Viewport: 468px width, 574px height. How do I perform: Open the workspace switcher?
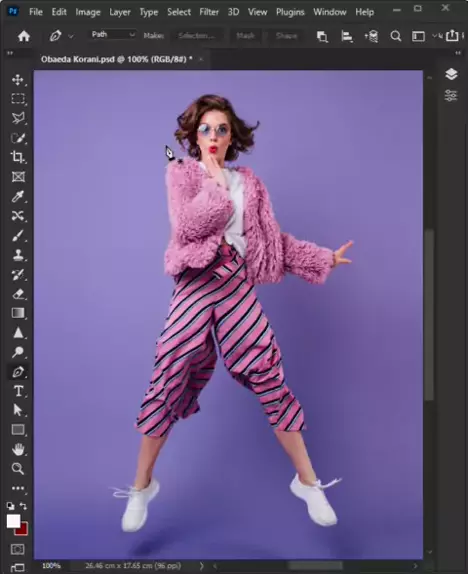click(x=418, y=36)
